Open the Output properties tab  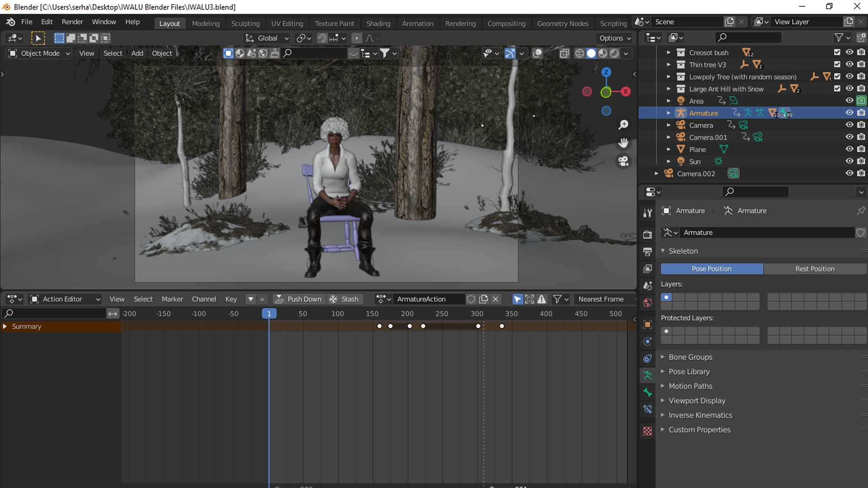click(x=647, y=251)
